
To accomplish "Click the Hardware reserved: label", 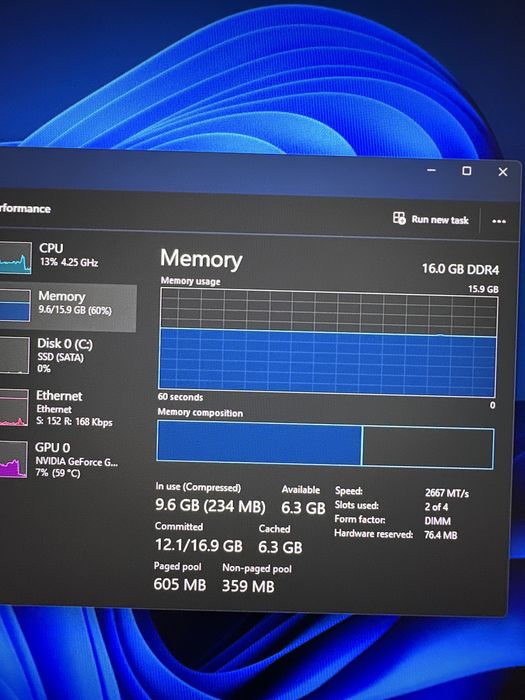I will click(373, 533).
